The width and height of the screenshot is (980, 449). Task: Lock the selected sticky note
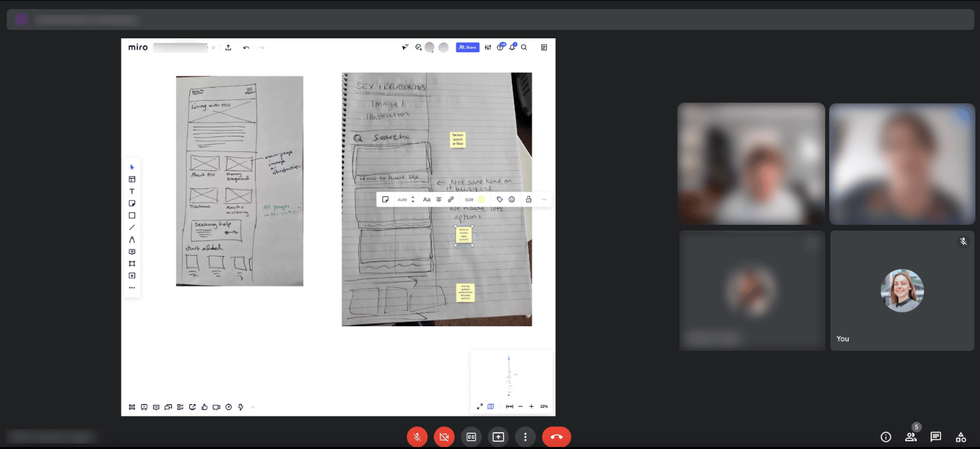click(x=528, y=199)
